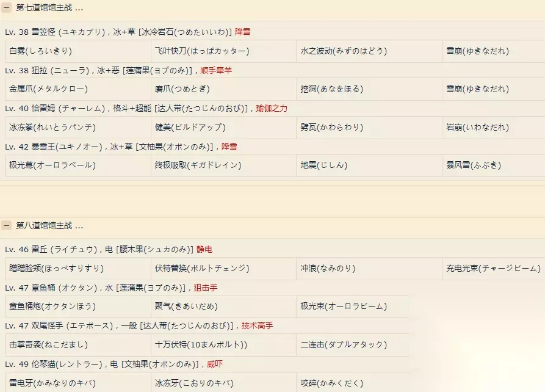Select the Lv. 49 伦琴猫 row
Image resolution: width=545 pixels, height=392 pixels.
coord(114,364)
